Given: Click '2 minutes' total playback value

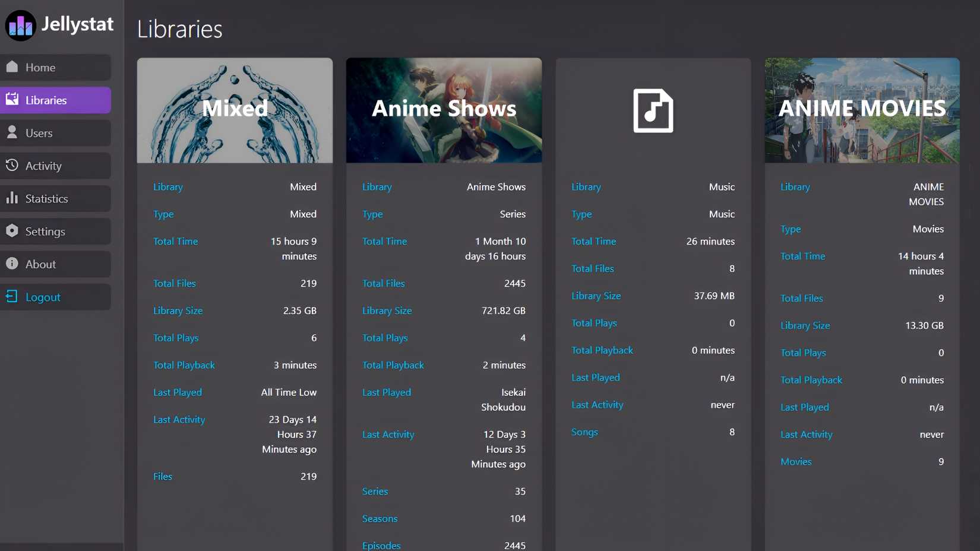Looking at the screenshot, I should [504, 365].
